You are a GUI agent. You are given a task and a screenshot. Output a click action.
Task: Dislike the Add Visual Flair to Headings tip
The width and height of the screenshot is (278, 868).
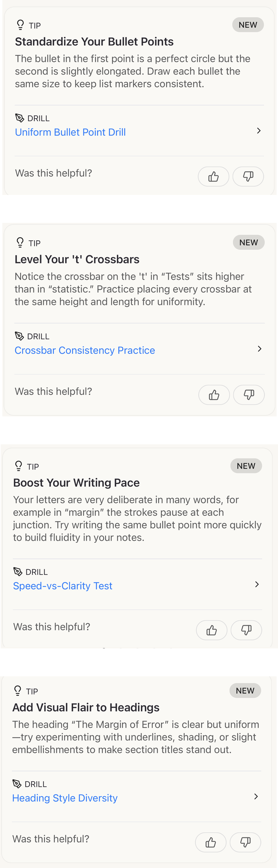click(x=245, y=842)
